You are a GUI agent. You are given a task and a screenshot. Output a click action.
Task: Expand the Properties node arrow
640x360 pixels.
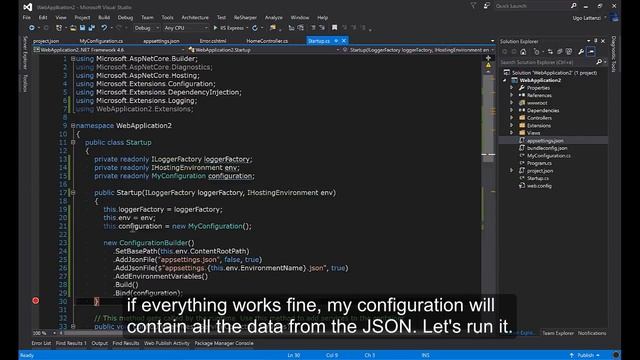[511, 88]
